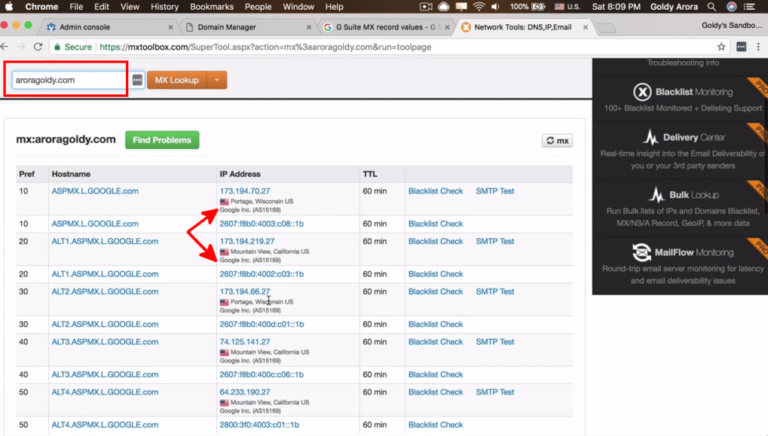
Task: Open IP 2607:f8b0:4003:c08::1b link
Action: coord(262,223)
